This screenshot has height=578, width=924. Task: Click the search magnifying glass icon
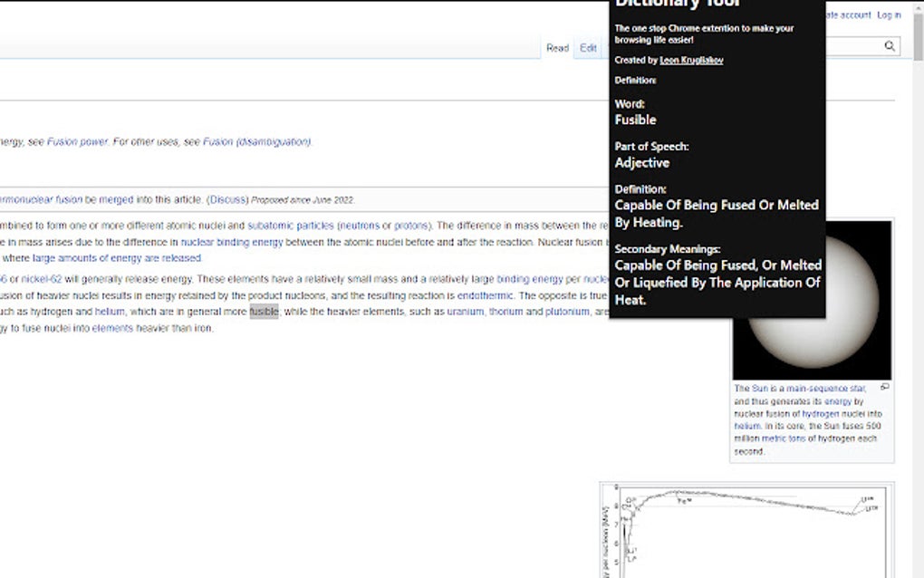click(x=889, y=45)
